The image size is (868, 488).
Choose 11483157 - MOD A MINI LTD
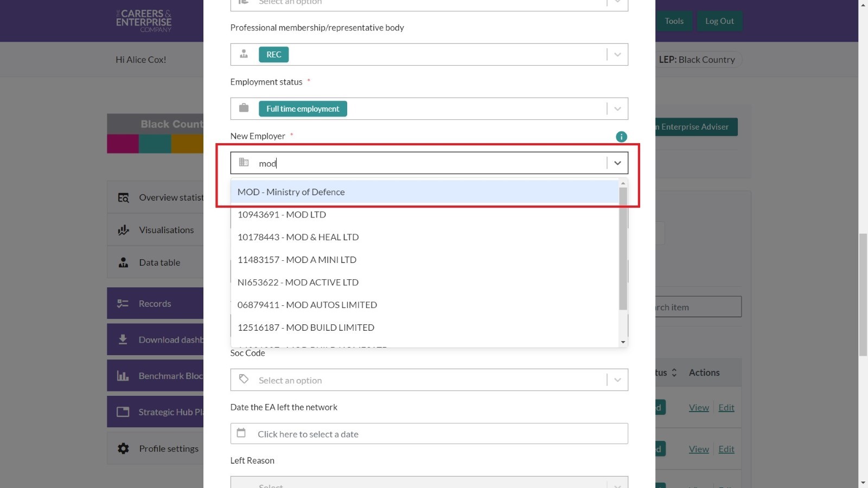pyautogui.click(x=424, y=260)
